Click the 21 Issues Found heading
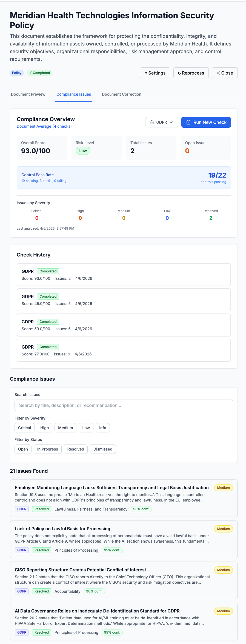246x644 pixels. pos(29,471)
